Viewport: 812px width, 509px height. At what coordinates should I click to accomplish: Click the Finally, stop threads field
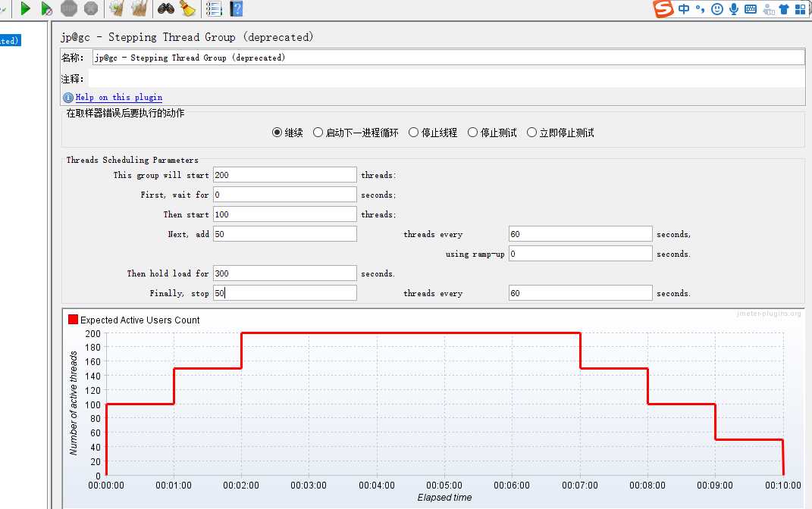pyautogui.click(x=285, y=293)
